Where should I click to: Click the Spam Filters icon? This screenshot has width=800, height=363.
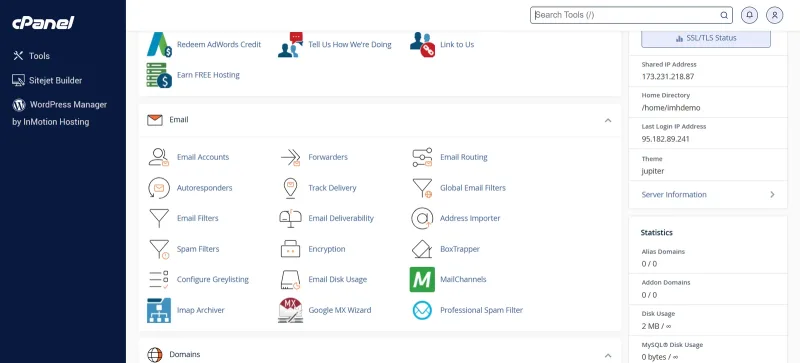(x=159, y=249)
